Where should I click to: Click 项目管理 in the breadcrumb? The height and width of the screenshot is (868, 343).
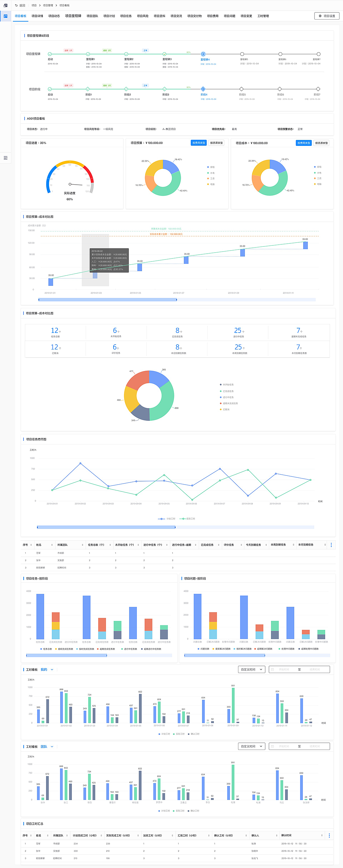click(x=48, y=5)
